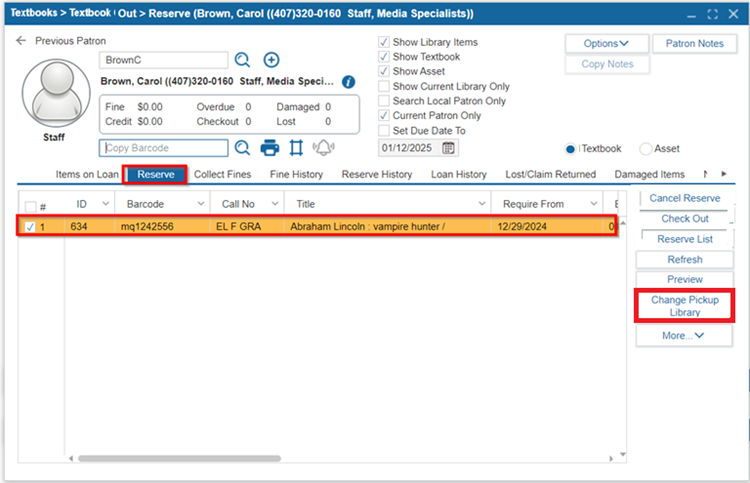Click the alarm bell notification icon
Viewport: 750px width, 483px height.
click(323, 147)
